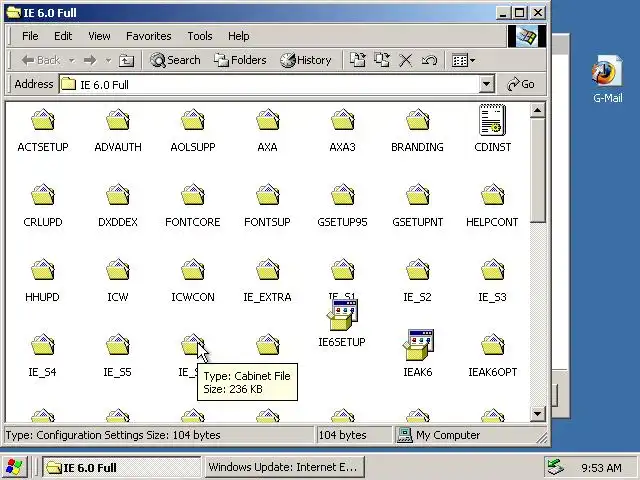Click the AXA cabinet file icon
Viewport: 640px width, 480px height.
[268, 120]
